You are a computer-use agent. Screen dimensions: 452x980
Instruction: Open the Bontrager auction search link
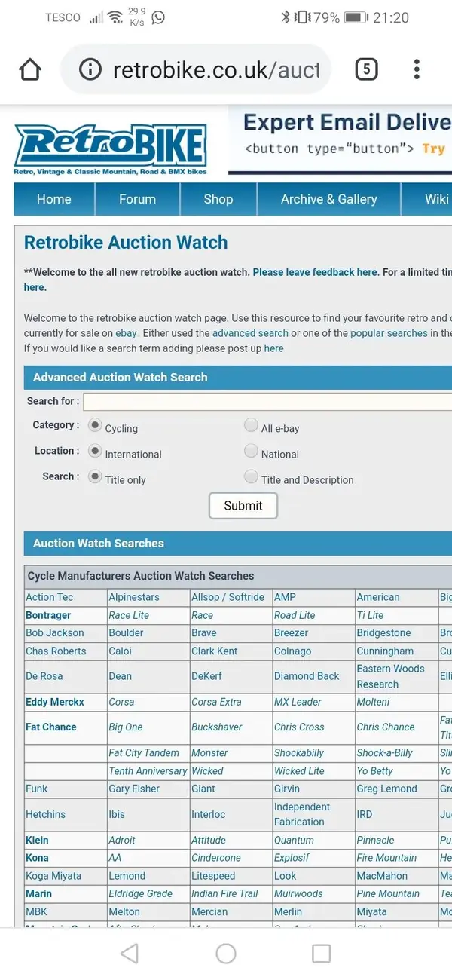click(48, 615)
